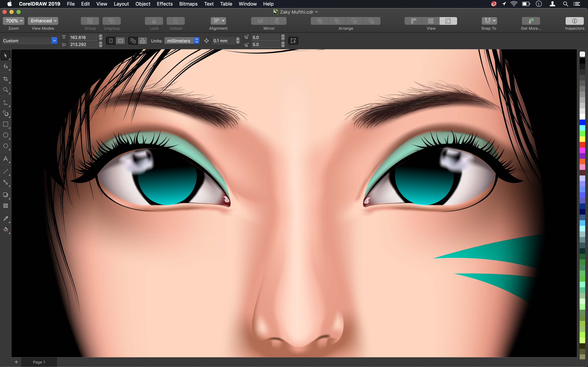Select the Crop tool in sidebar
Viewport: 588px width, 367px height.
pos(6,79)
